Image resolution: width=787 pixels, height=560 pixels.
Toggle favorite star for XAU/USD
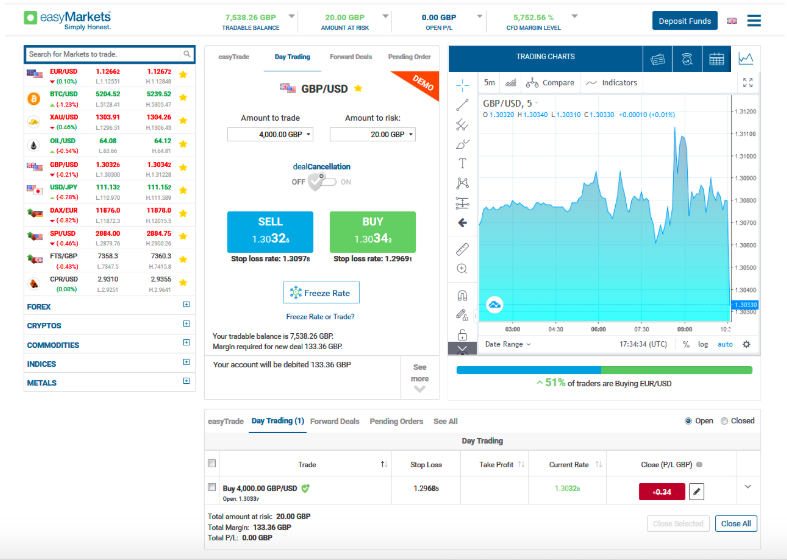pyautogui.click(x=183, y=120)
